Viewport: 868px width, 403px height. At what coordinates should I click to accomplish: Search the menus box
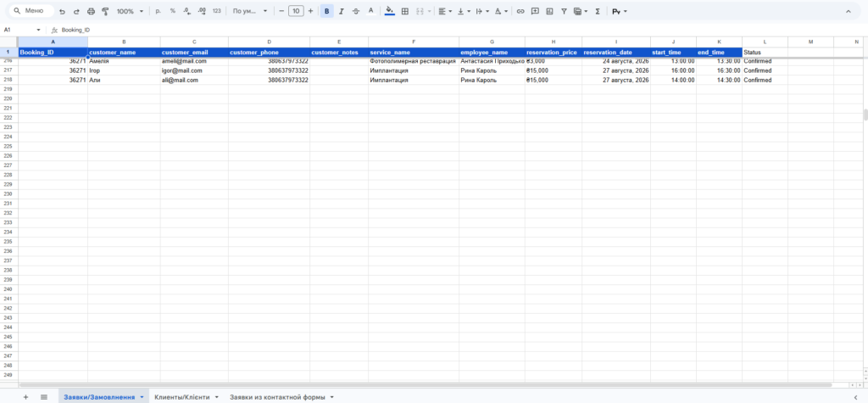click(x=32, y=11)
